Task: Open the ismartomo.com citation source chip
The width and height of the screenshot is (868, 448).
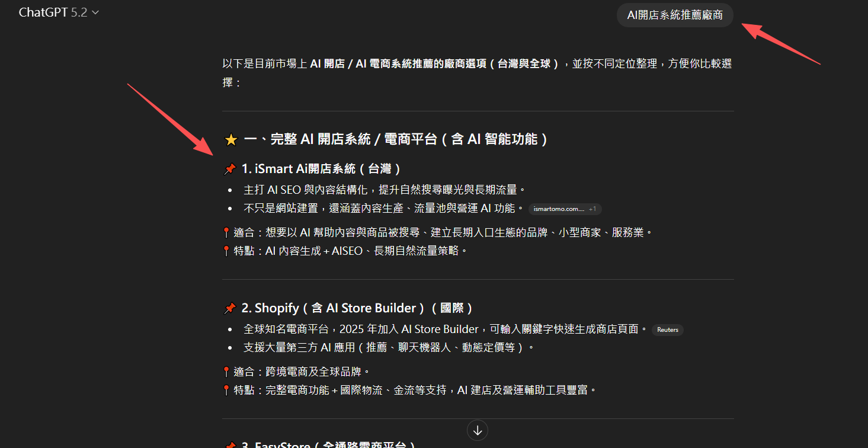Action: (x=558, y=209)
